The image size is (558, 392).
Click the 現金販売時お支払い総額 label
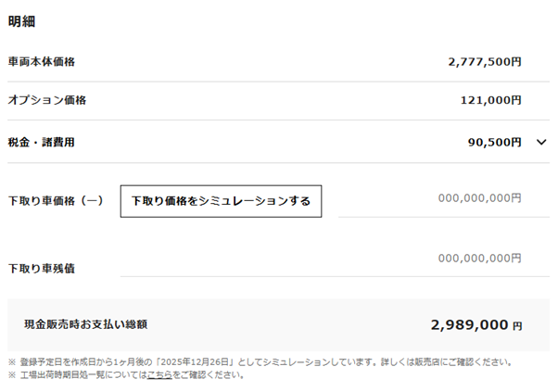pos(85,325)
